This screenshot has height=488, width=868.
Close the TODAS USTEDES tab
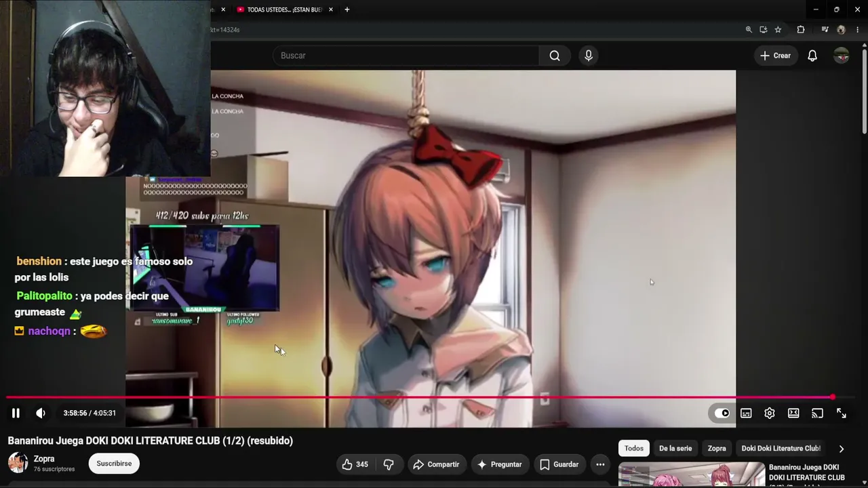[331, 9]
